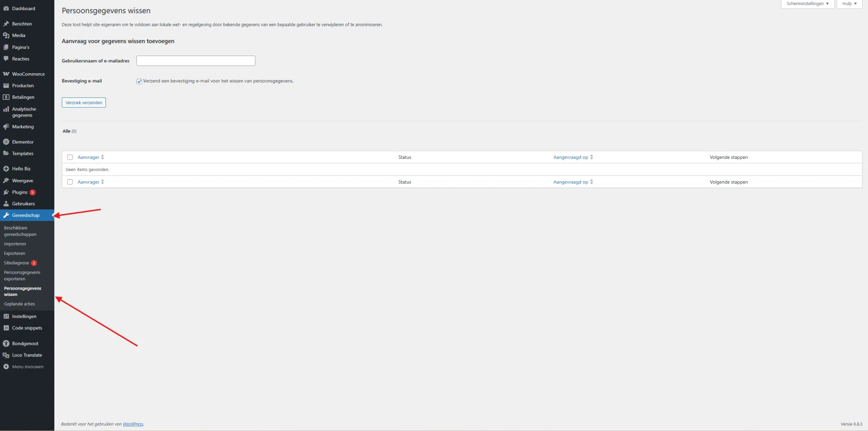The image size is (868, 431).
Task: Focus the Gebruikersnaam of e-mailadres field
Action: 196,61
